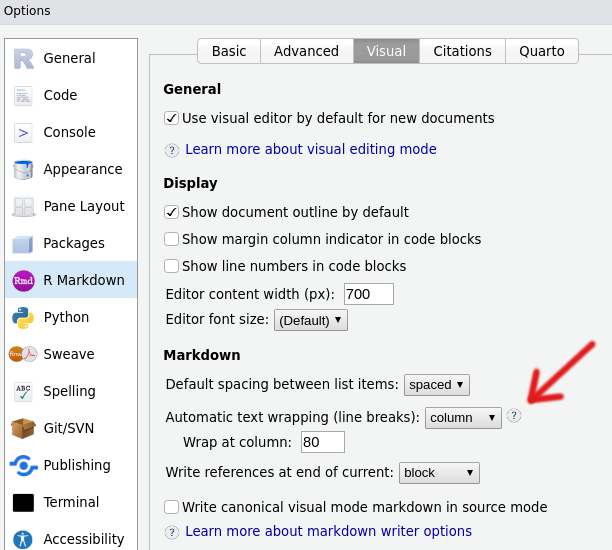Viewport: 612px width, 550px height.
Task: Switch to the Advanced tab
Action: pos(306,51)
